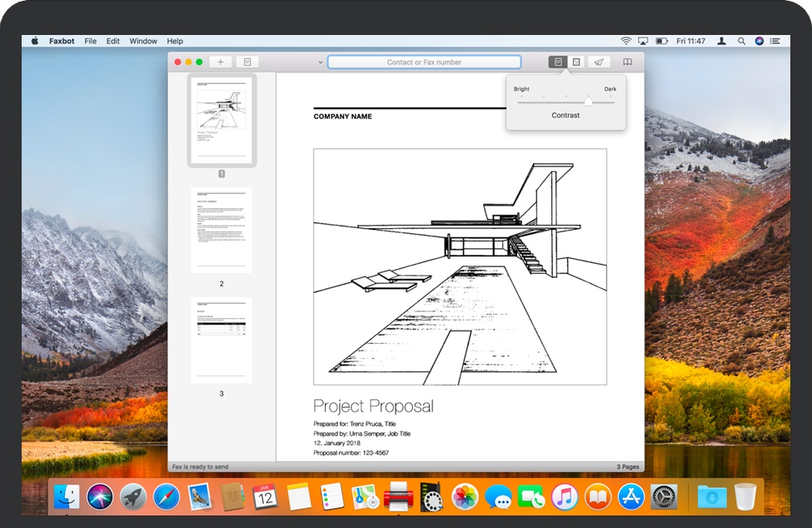This screenshot has height=528, width=812.
Task: Open the Faxbot application menu
Action: [62, 41]
